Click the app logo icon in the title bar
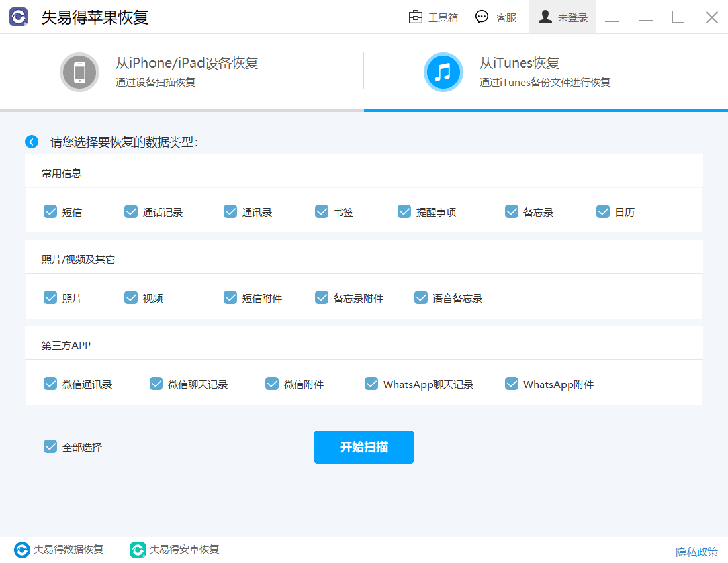Image resolution: width=728 pixels, height=563 pixels. click(x=19, y=17)
